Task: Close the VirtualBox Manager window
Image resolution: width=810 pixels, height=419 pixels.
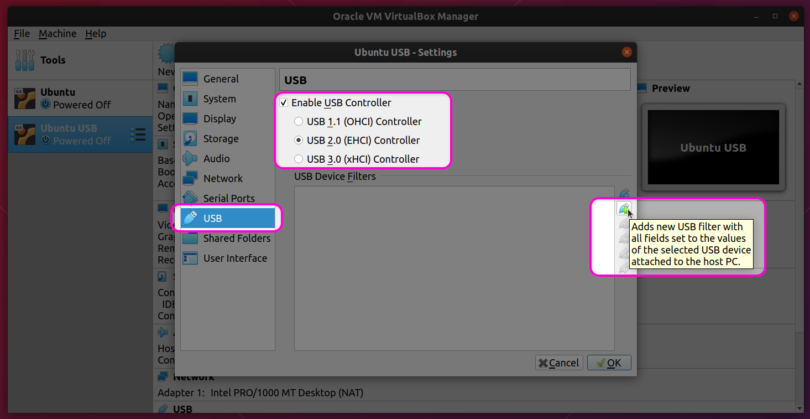Action: click(794, 17)
